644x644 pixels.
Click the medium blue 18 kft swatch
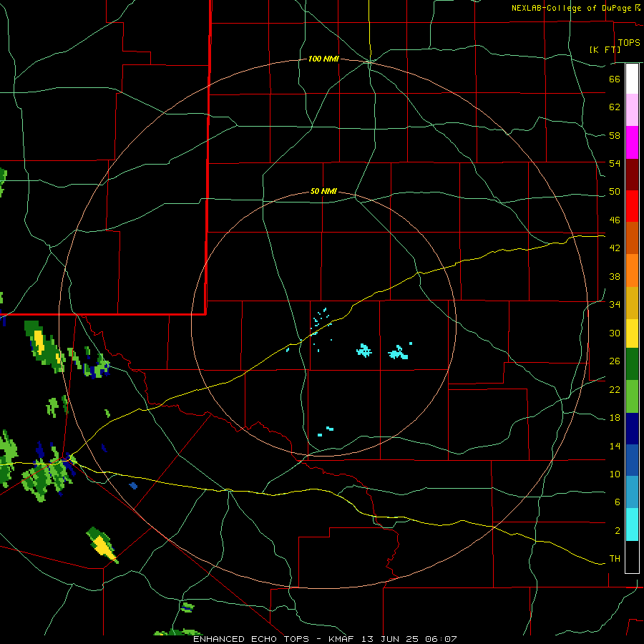(632, 460)
